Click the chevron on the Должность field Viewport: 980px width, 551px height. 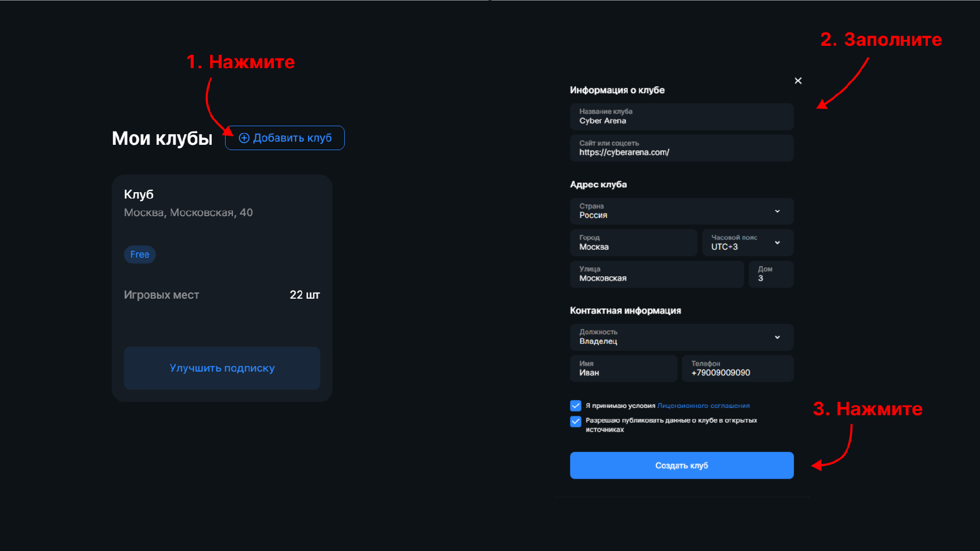click(x=778, y=337)
